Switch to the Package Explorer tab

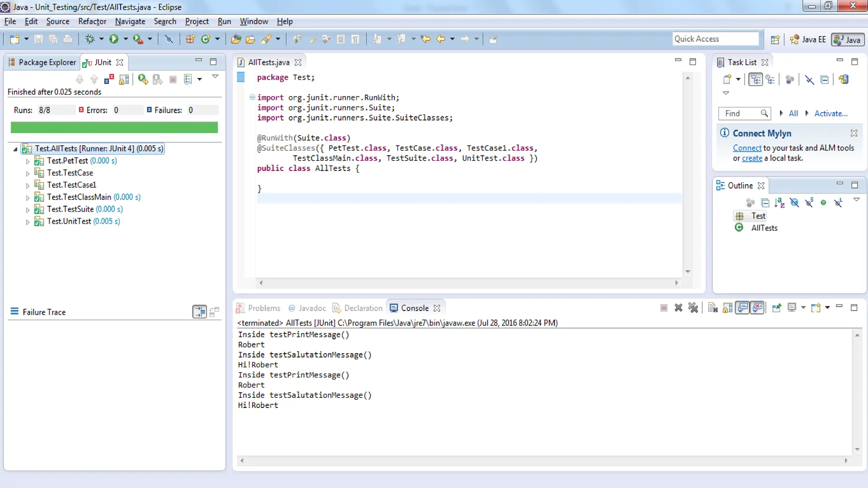pyautogui.click(x=42, y=62)
